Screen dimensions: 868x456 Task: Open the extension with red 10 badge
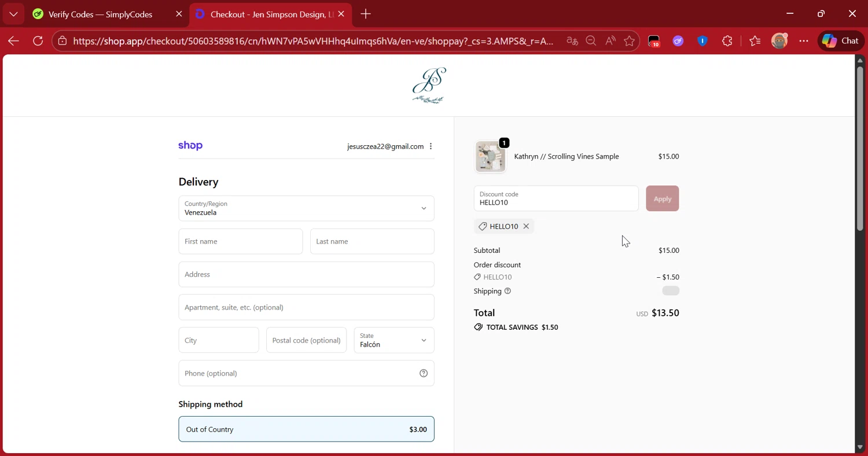(x=654, y=41)
